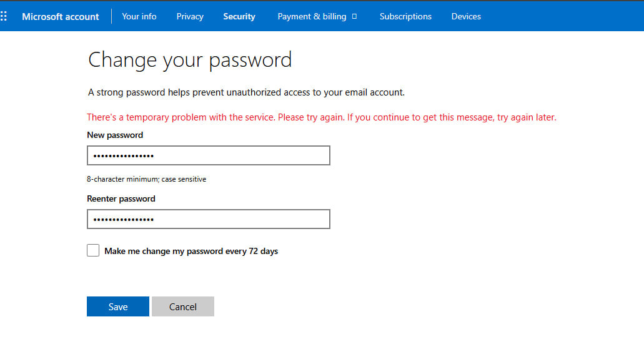644x357 pixels.
Task: Click the New password label
Action: tap(115, 135)
